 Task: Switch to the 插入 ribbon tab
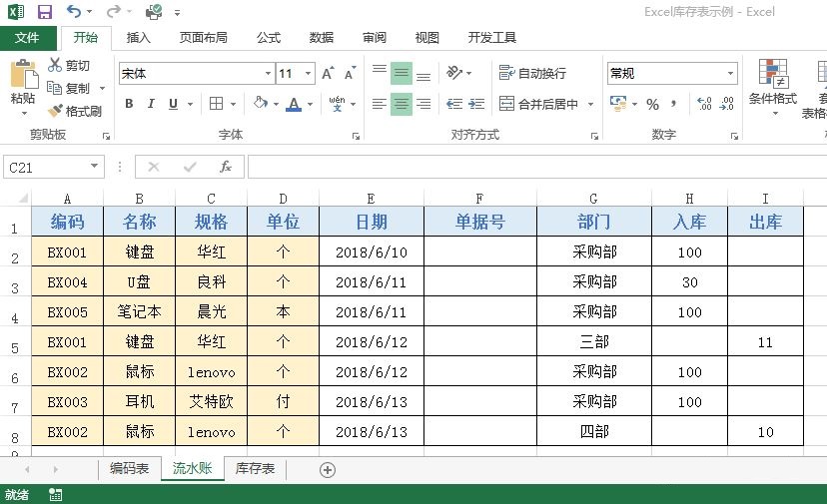[139, 38]
